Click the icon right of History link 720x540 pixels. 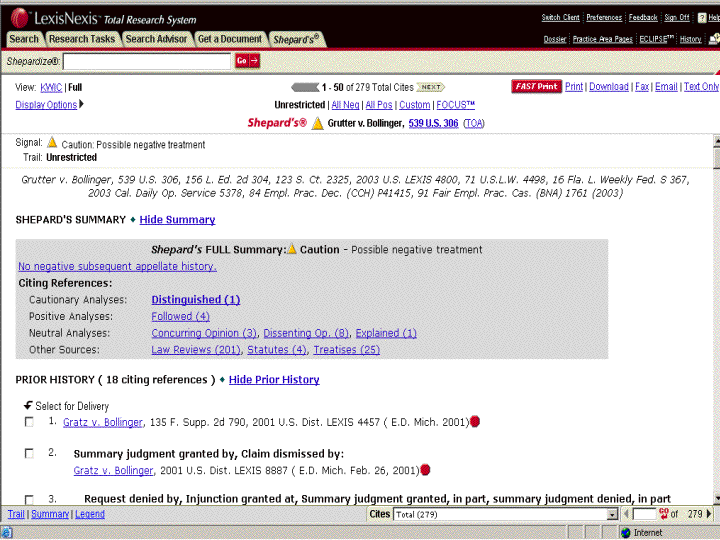714,39
